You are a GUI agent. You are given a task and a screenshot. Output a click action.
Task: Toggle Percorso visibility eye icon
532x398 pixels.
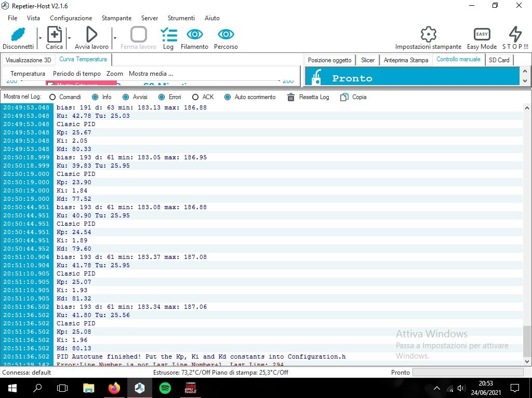point(225,34)
